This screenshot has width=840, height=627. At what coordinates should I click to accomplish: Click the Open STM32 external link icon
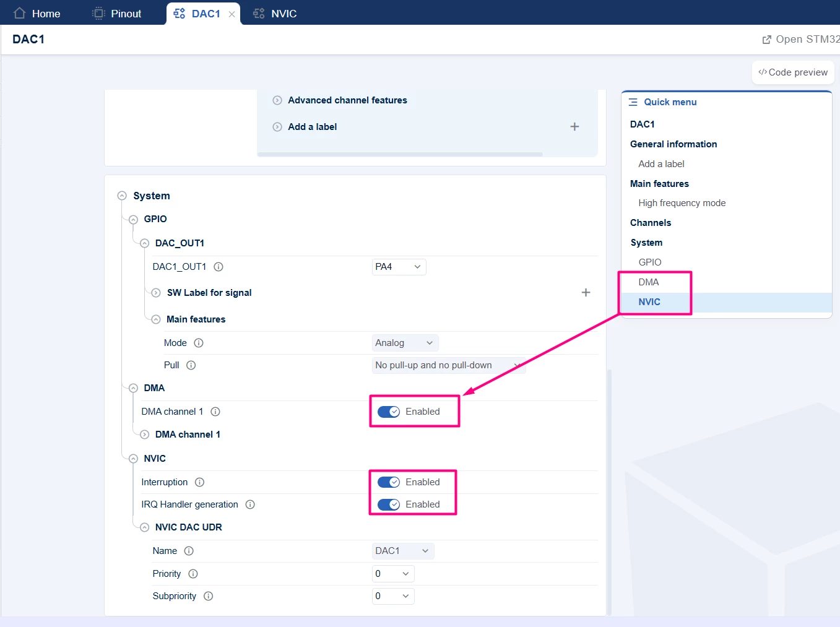pyautogui.click(x=766, y=40)
